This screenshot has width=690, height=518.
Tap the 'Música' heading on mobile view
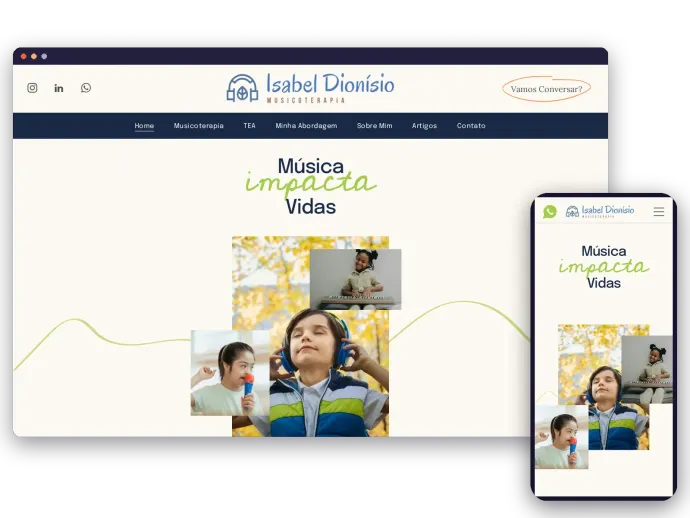click(x=604, y=251)
